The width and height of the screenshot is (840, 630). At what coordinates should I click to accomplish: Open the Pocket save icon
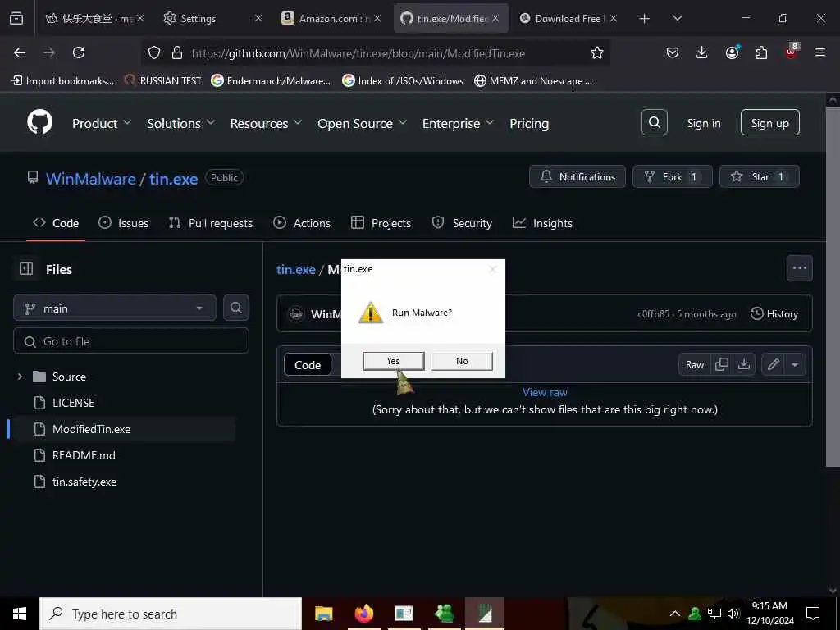click(673, 52)
